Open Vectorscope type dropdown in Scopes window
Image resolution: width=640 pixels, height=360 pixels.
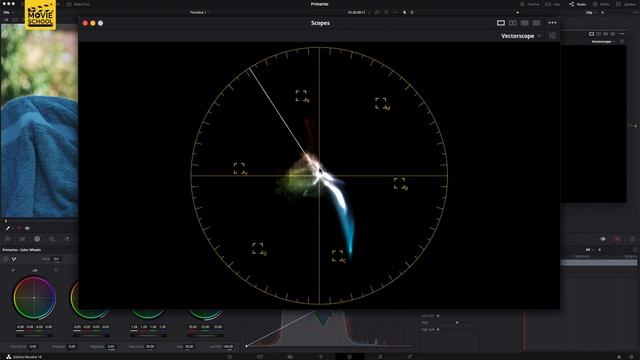coord(521,36)
